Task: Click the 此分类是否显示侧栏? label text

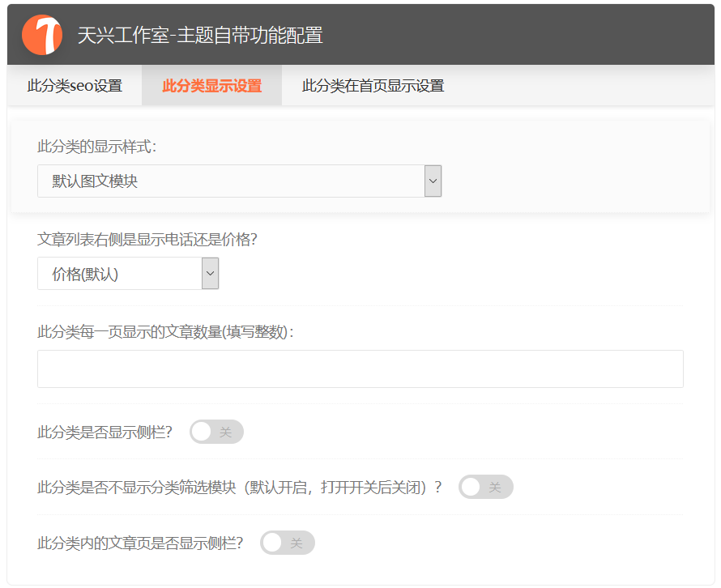Action: [x=105, y=432]
